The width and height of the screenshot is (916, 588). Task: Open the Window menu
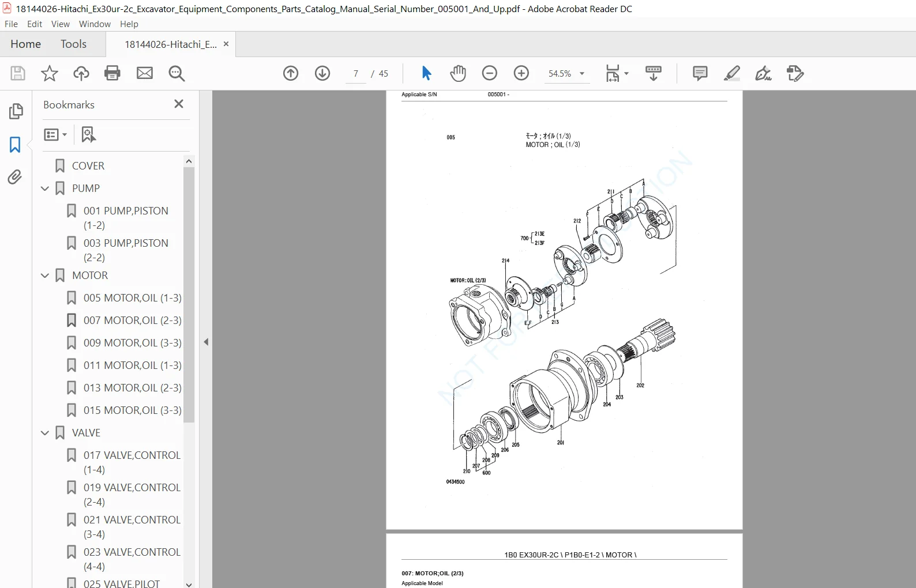click(x=95, y=24)
